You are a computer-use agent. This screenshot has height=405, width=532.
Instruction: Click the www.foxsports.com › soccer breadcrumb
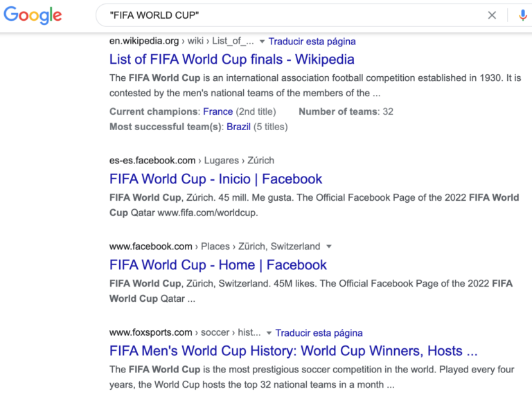pos(185,332)
